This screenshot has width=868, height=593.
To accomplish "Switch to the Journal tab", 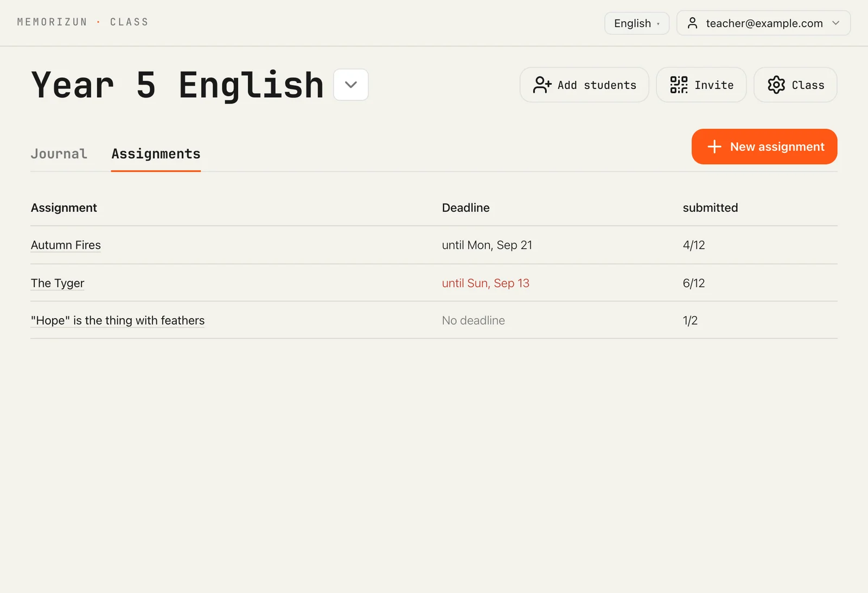I will point(59,154).
